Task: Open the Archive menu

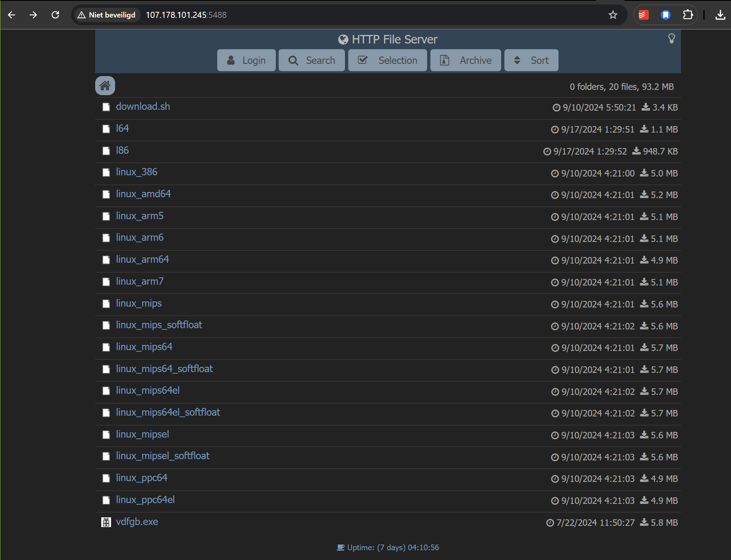Action: pos(465,60)
